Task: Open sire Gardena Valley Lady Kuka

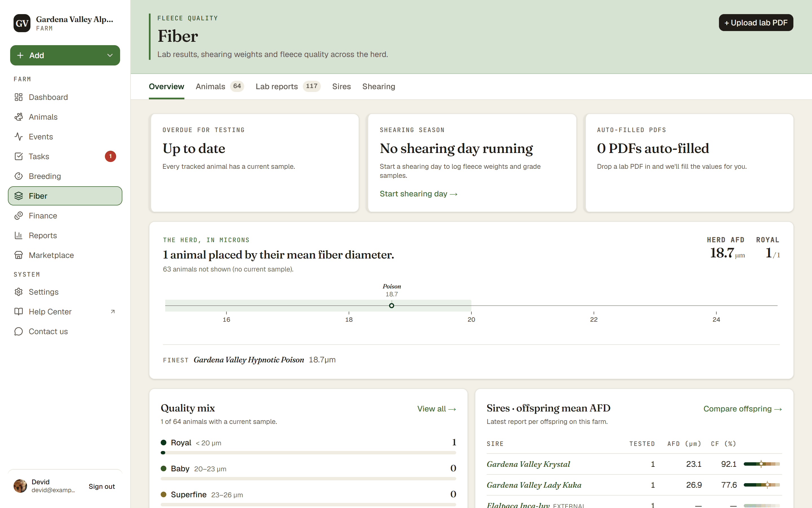Action: [534, 485]
